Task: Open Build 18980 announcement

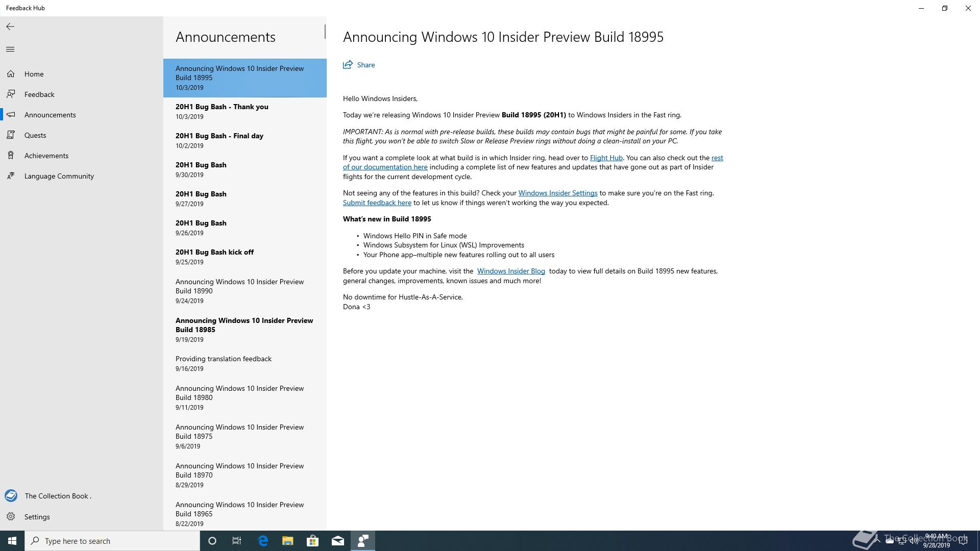Action: point(245,398)
